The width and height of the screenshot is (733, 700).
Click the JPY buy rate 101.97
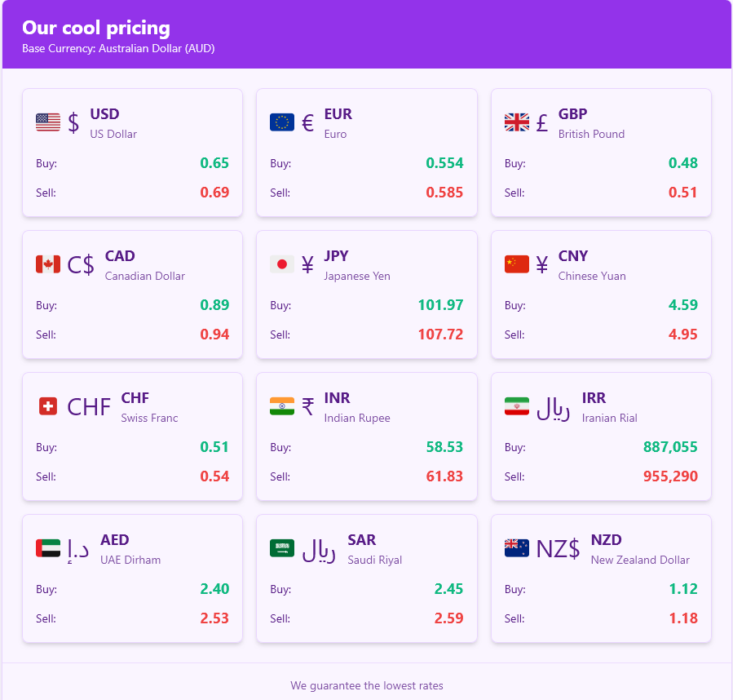coord(440,305)
